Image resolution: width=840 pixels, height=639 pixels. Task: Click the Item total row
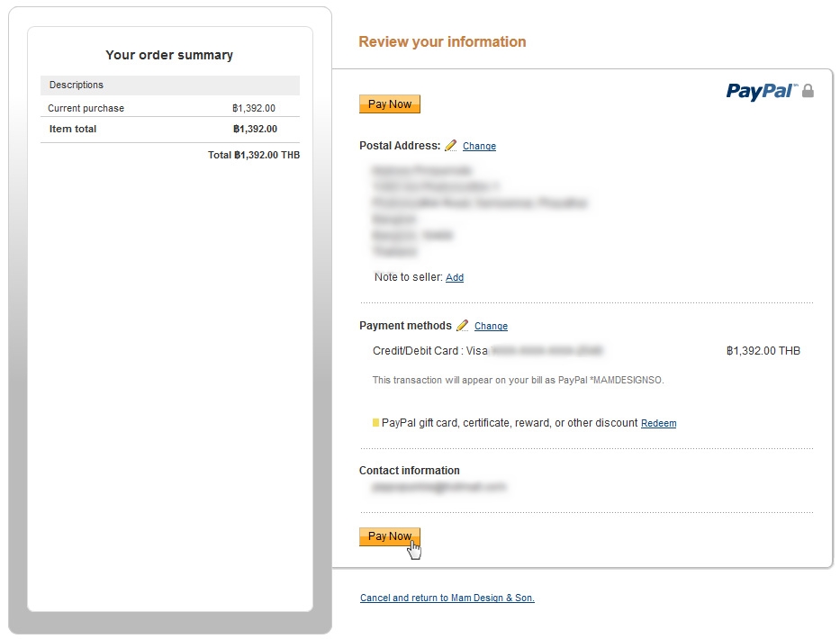pos(73,129)
